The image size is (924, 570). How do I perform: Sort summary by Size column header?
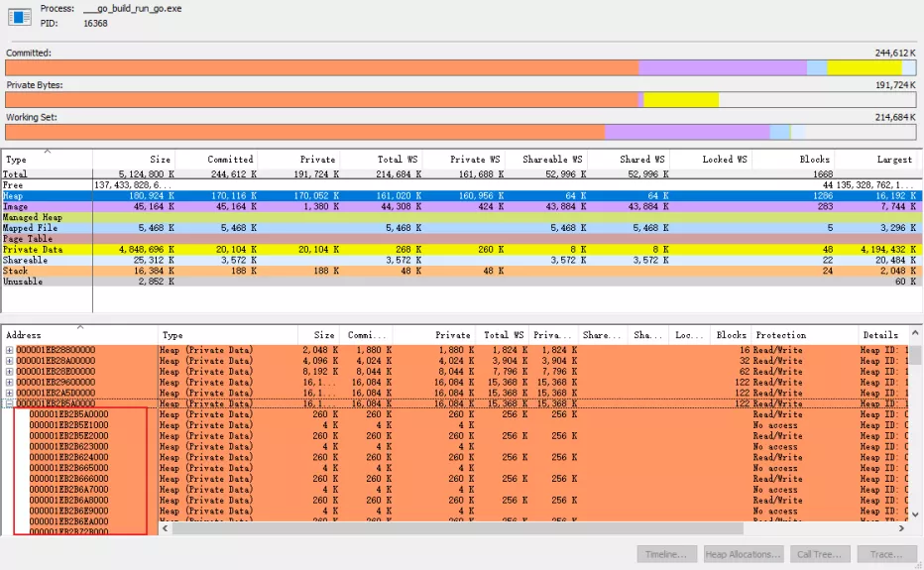[x=134, y=160]
